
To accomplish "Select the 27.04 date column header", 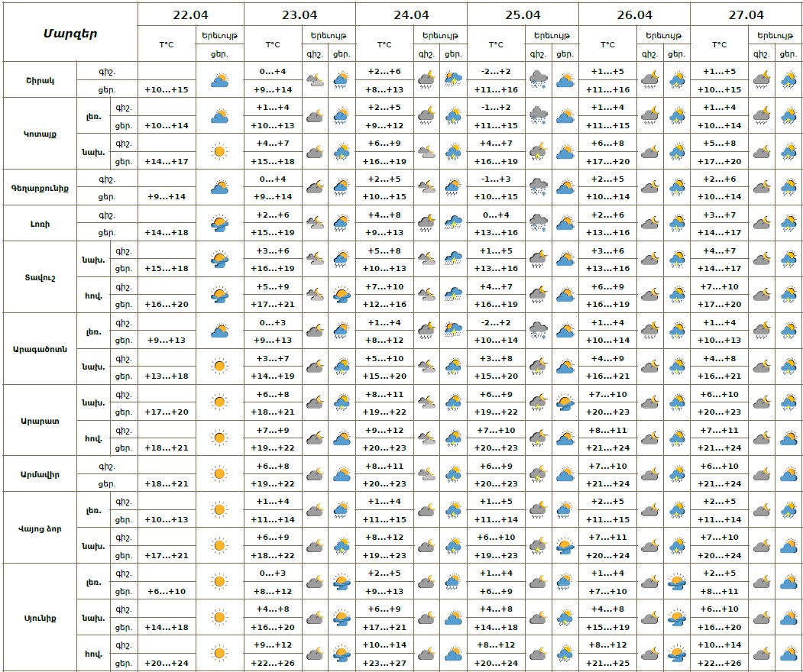I will click(x=746, y=15).
